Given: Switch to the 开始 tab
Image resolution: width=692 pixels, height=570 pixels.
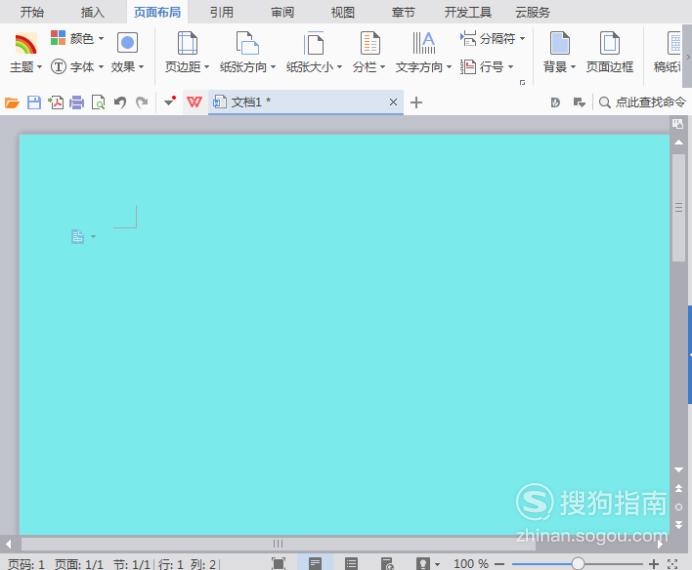Looking at the screenshot, I should (x=32, y=12).
